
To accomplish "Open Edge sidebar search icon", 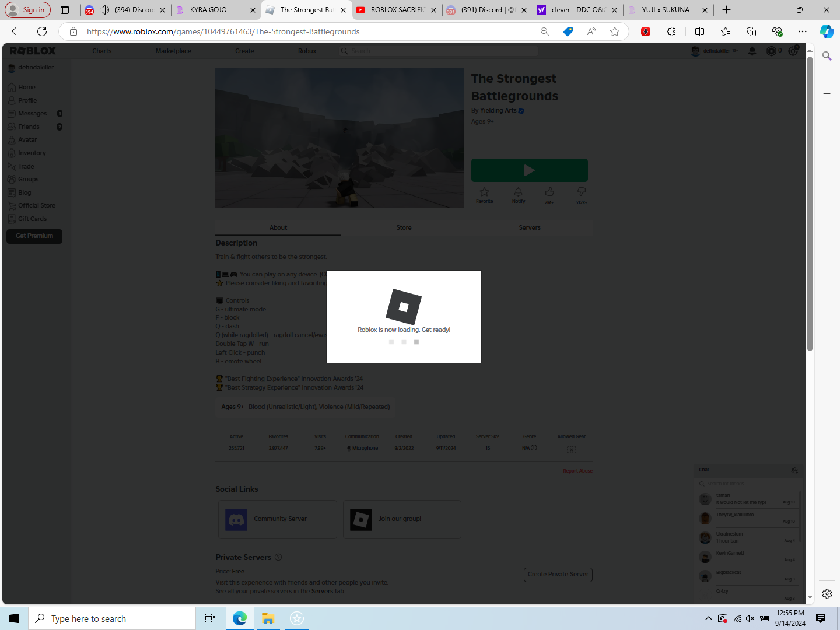I will [x=827, y=56].
